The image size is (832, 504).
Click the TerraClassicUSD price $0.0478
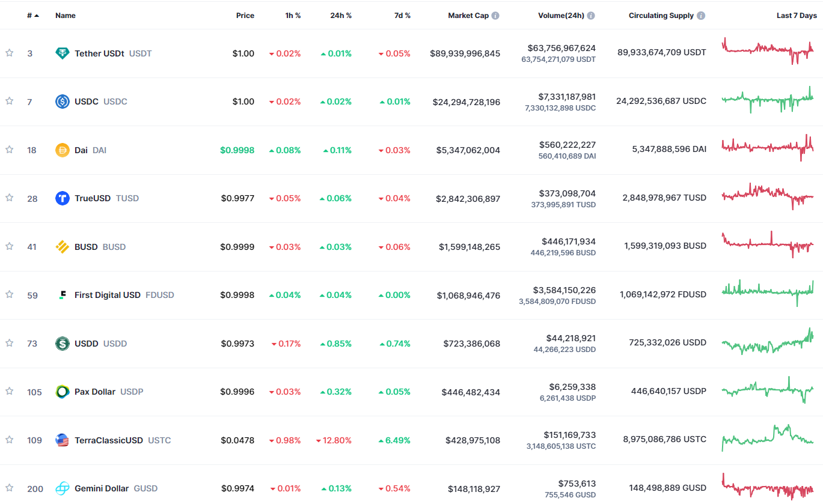click(x=237, y=440)
